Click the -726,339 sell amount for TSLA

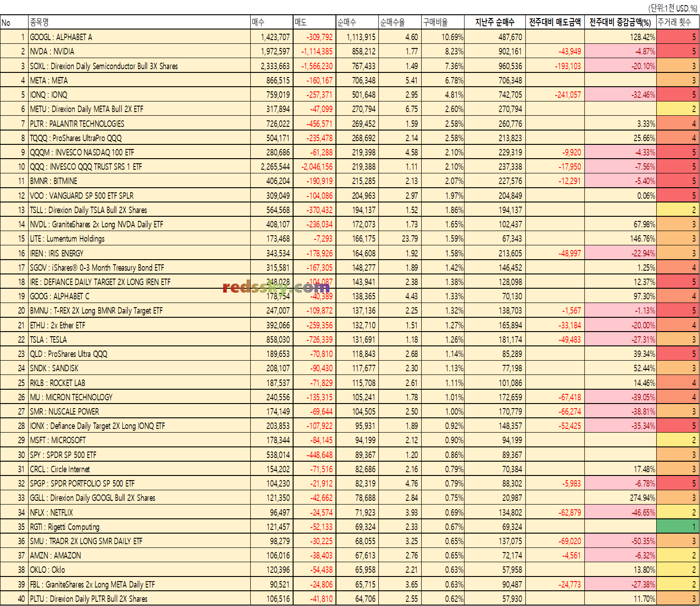314,339
